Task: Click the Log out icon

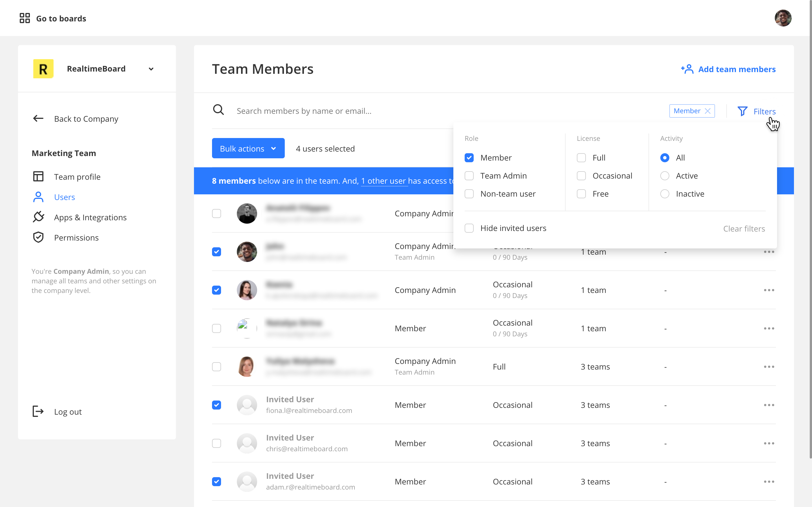Action: [38, 411]
